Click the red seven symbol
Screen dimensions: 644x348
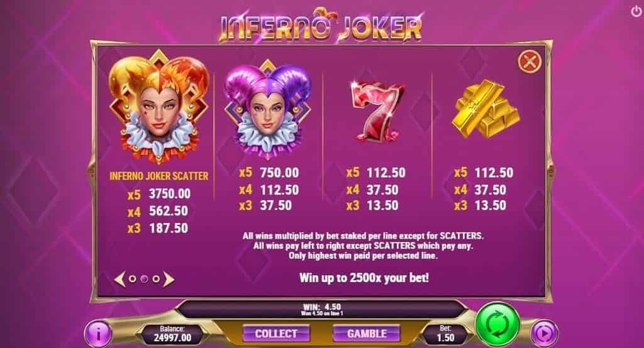[x=377, y=111]
